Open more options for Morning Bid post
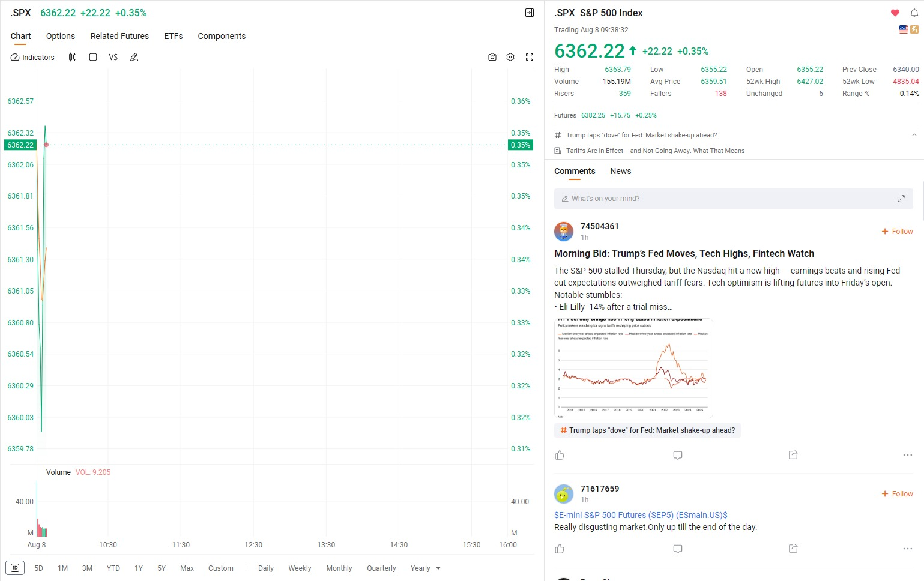The image size is (924, 581). (x=908, y=455)
